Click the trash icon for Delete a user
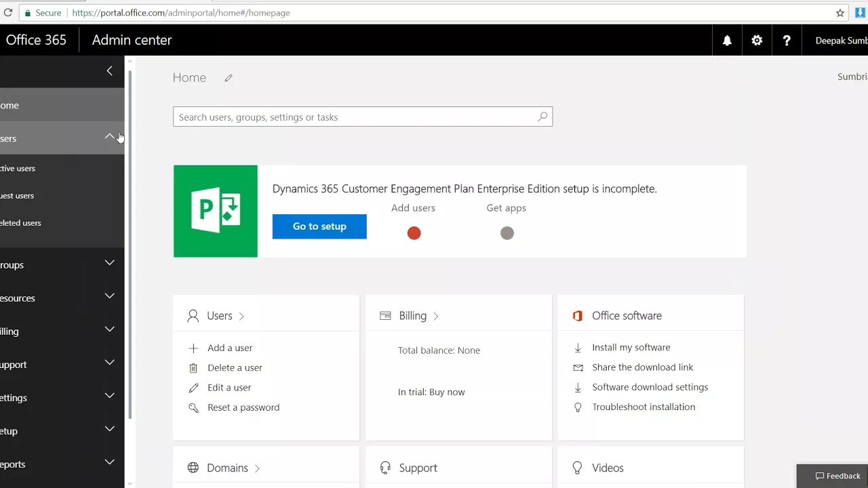Viewport: 868px width, 488px height. tap(193, 368)
